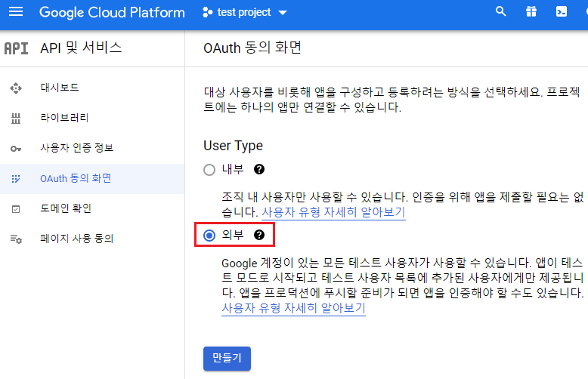This screenshot has height=379, width=588.
Task: Select the 외부 radio button
Action: [x=209, y=236]
